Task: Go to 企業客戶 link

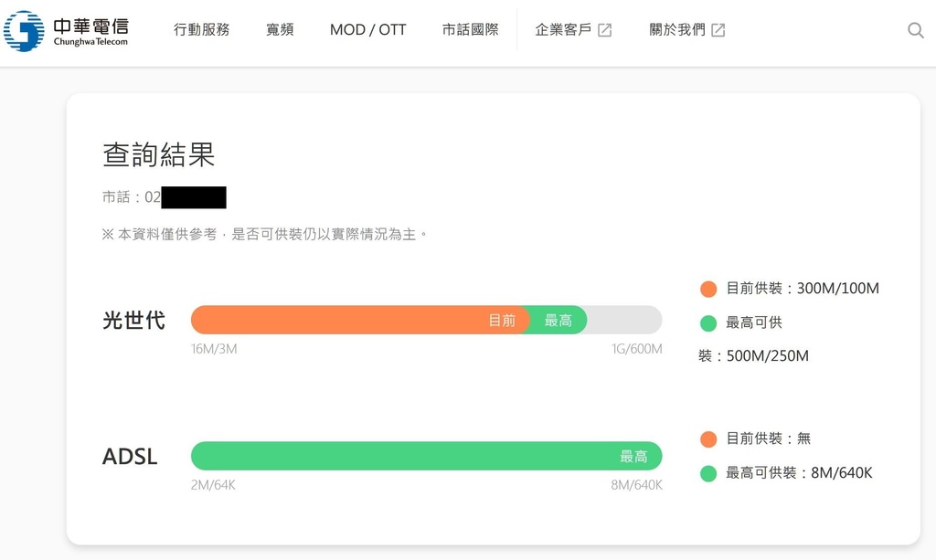Action: click(563, 30)
